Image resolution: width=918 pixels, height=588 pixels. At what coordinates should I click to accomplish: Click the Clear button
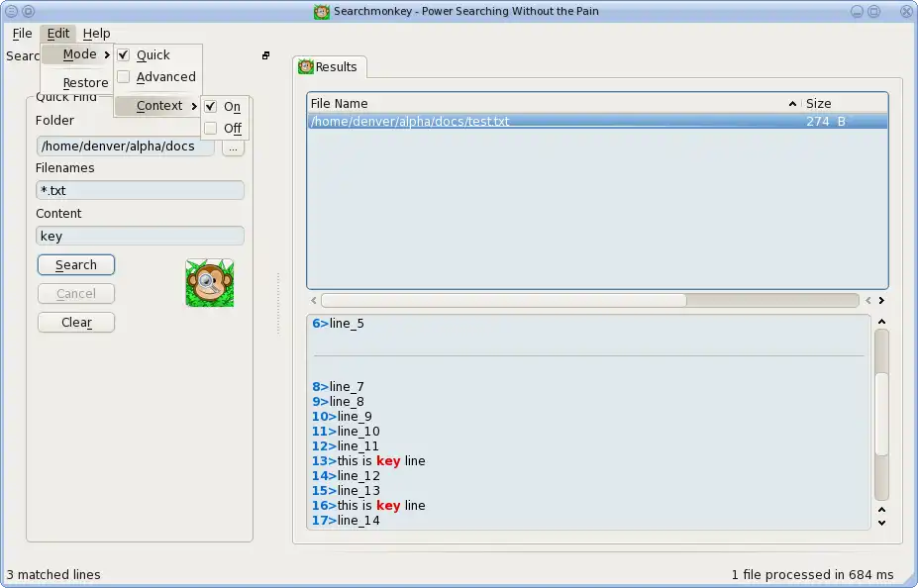76,323
